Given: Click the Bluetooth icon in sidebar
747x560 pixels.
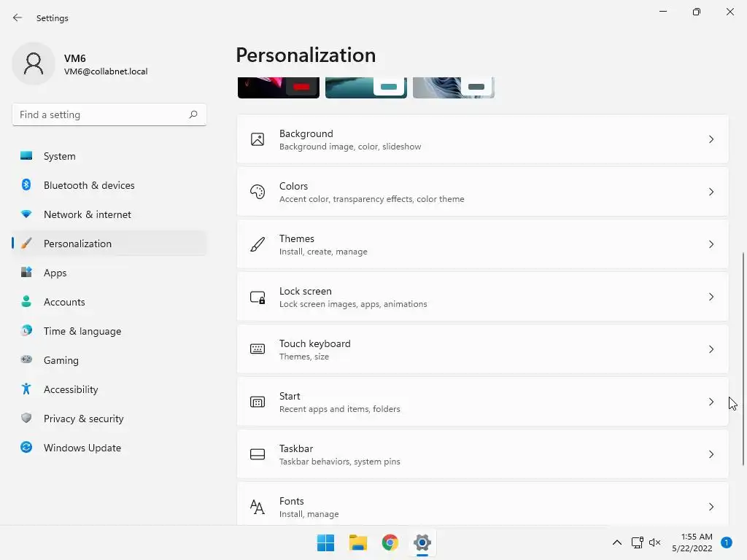Looking at the screenshot, I should pyautogui.click(x=26, y=184).
